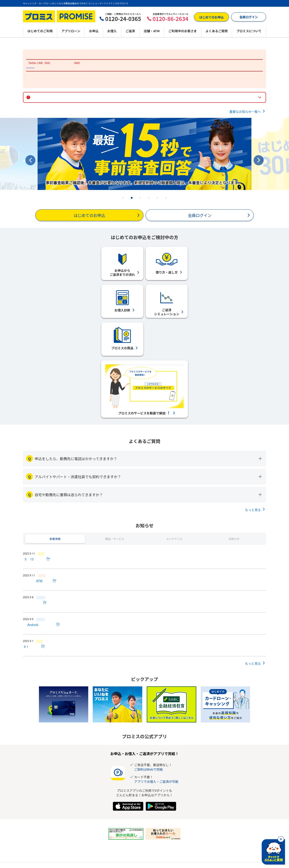
Task: Click large 会員ログイン button below banner
Action: [x=199, y=215]
